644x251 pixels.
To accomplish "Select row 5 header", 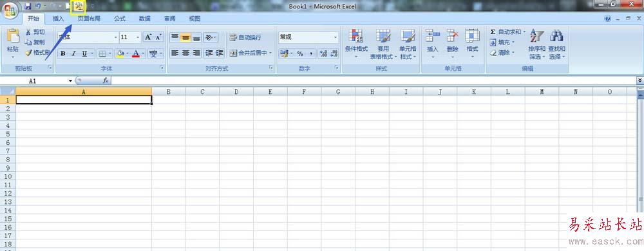I will (7, 134).
